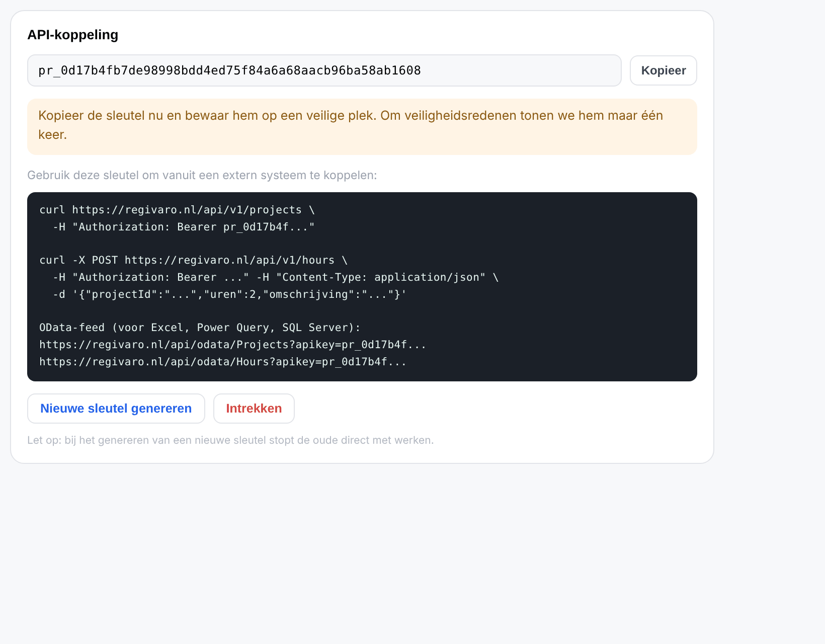Click the 'OData-feed (voor Excel...)' line

[200, 328]
